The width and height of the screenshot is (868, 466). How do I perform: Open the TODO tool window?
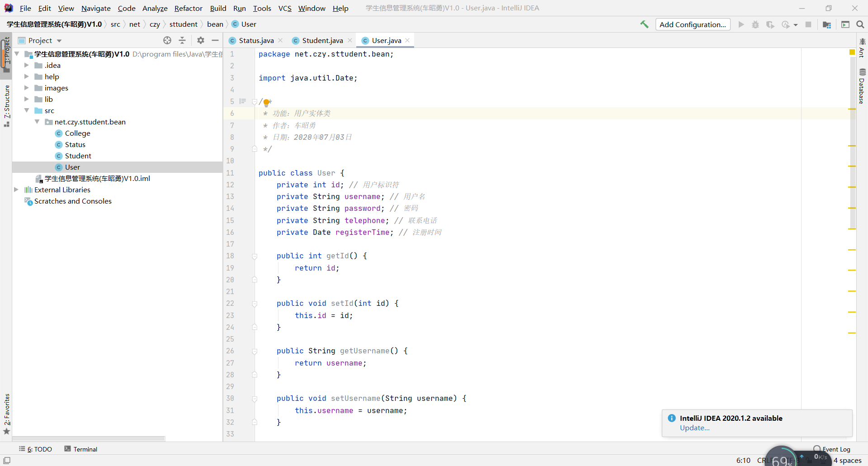coord(36,449)
